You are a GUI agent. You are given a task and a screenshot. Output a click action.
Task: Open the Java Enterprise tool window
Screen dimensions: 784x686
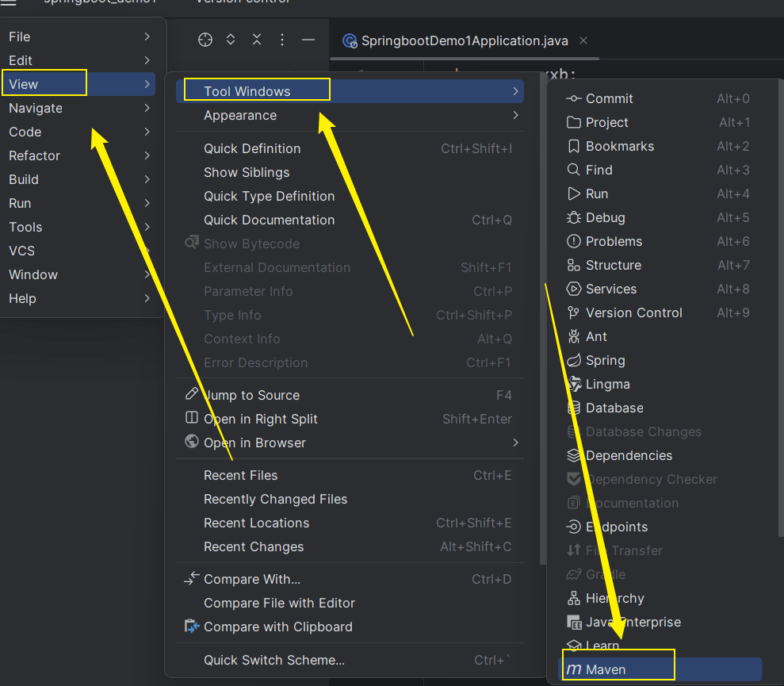pos(660,622)
